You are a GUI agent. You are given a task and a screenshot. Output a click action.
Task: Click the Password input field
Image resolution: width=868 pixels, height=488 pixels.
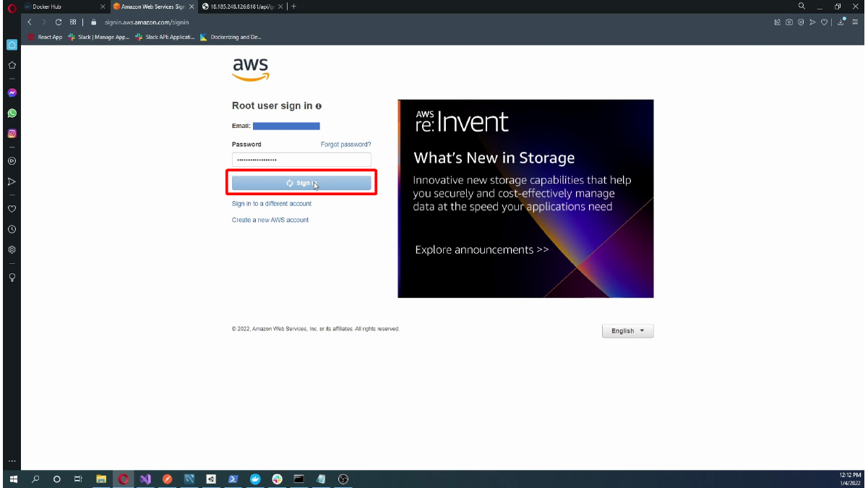[x=301, y=160]
